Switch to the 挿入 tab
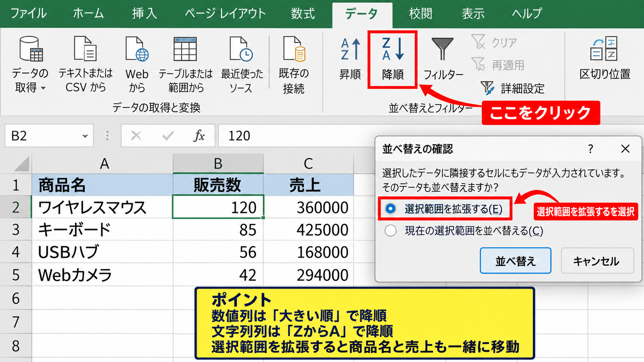This screenshot has width=644, height=362. tap(144, 13)
